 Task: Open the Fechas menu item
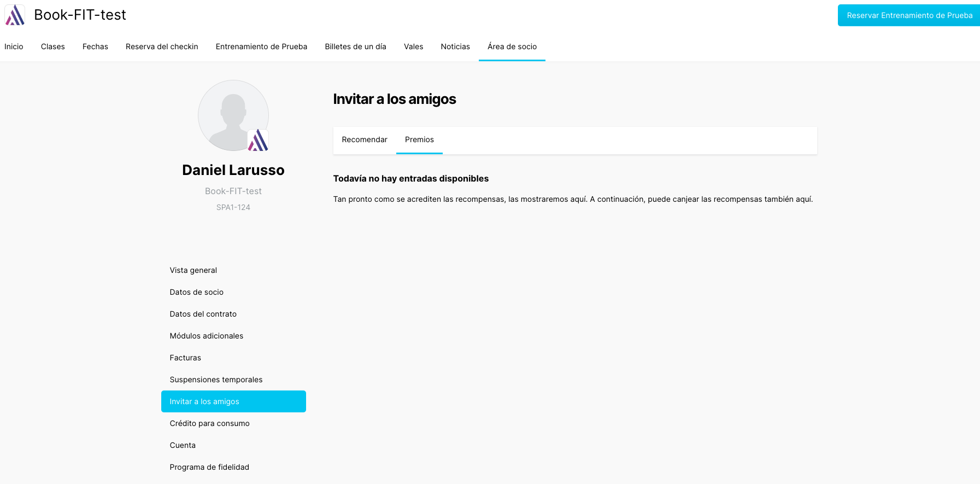pos(95,46)
